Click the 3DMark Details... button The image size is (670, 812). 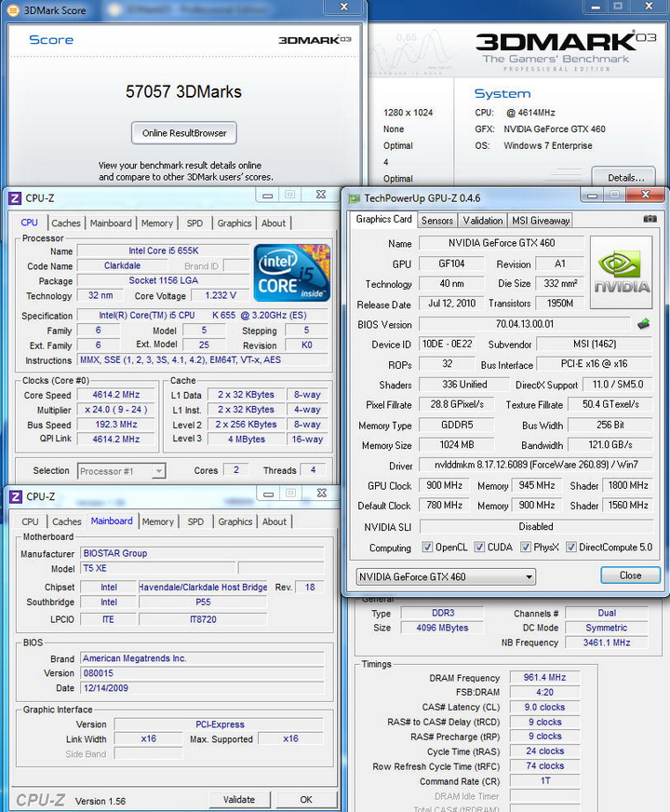click(623, 177)
